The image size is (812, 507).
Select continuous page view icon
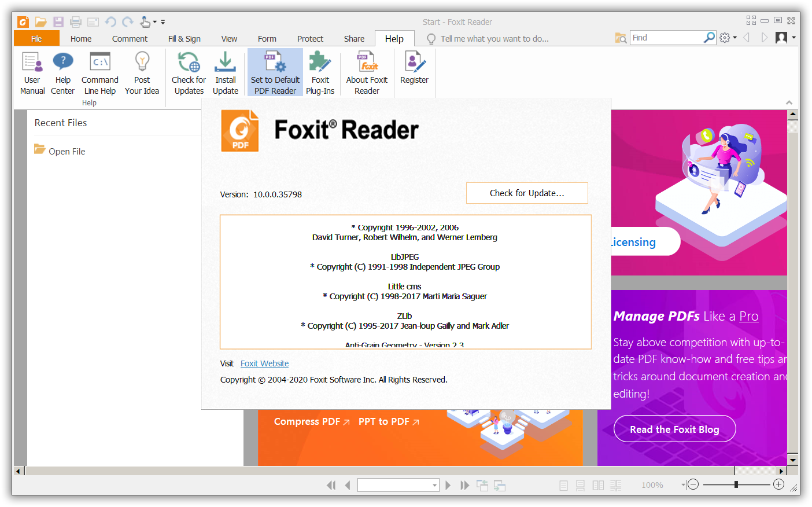pos(580,485)
